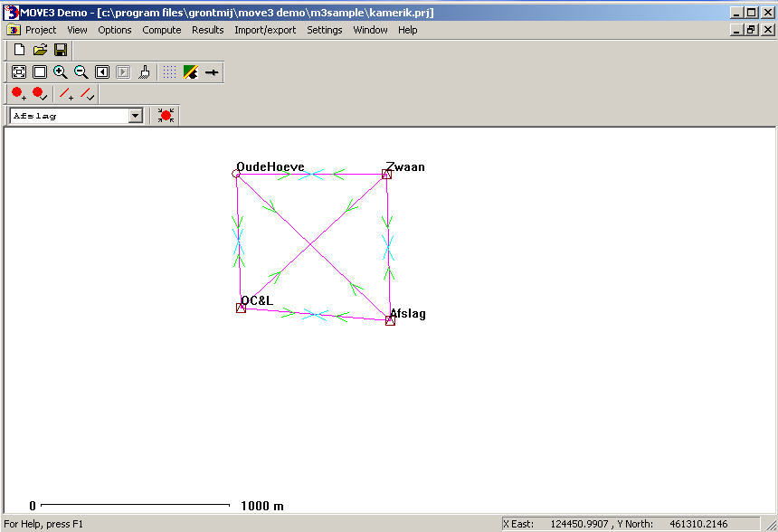
Task: Click the document icon left of Project menu
Action: tap(14, 30)
